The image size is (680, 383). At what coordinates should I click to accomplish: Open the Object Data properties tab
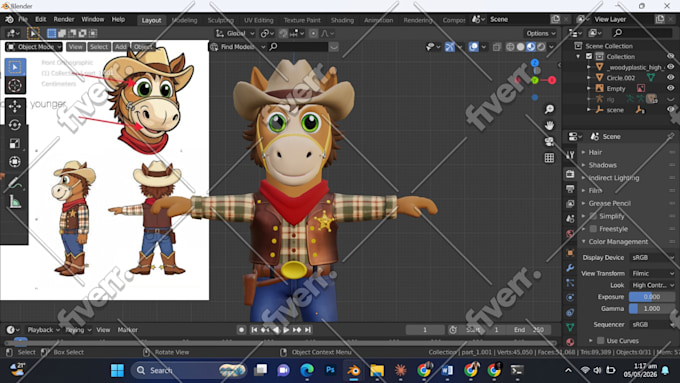click(570, 327)
